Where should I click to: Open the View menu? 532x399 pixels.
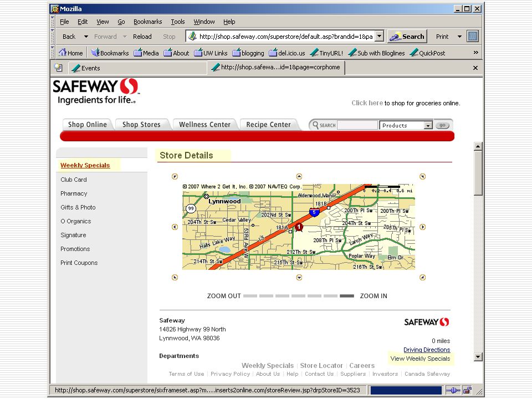103,22
